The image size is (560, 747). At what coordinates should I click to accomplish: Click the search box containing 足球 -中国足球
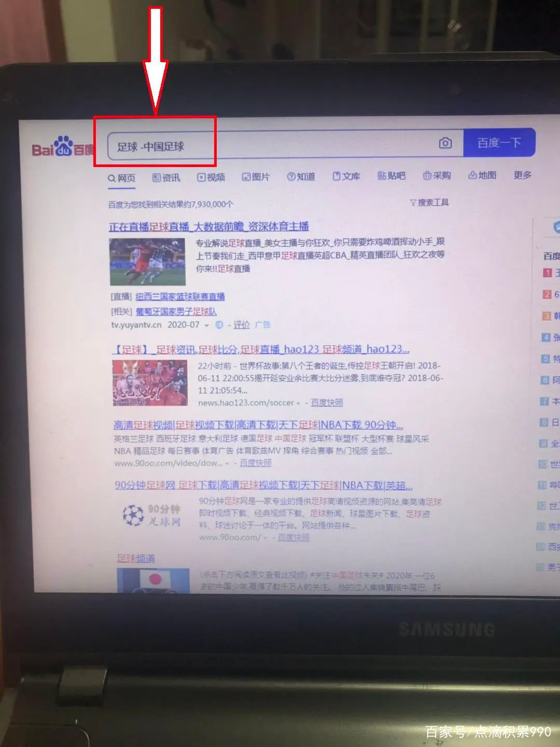tap(270, 145)
